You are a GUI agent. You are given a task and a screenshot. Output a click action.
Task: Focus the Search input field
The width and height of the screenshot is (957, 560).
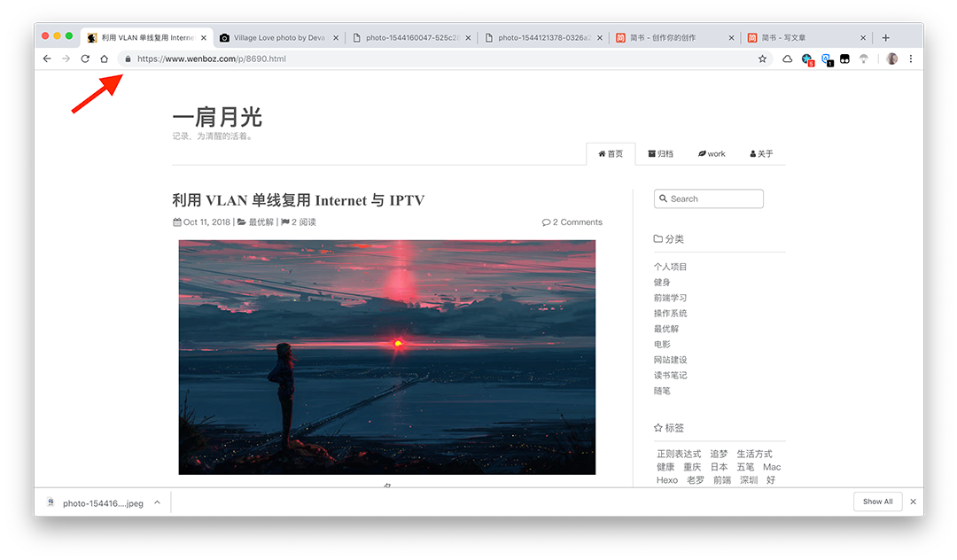coord(709,198)
